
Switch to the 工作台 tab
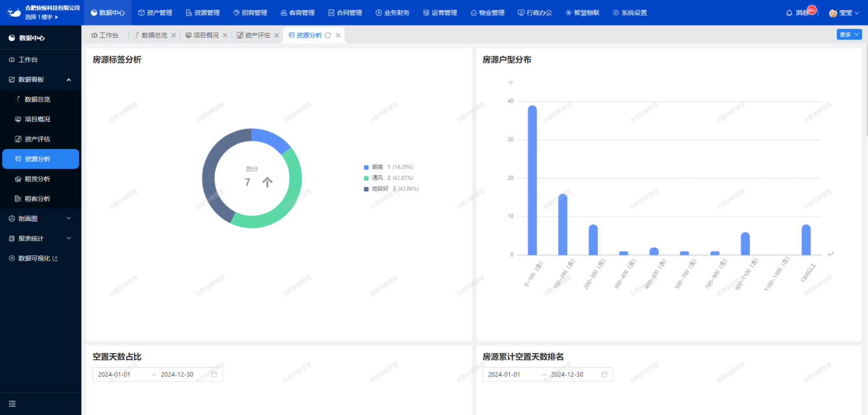tap(105, 35)
